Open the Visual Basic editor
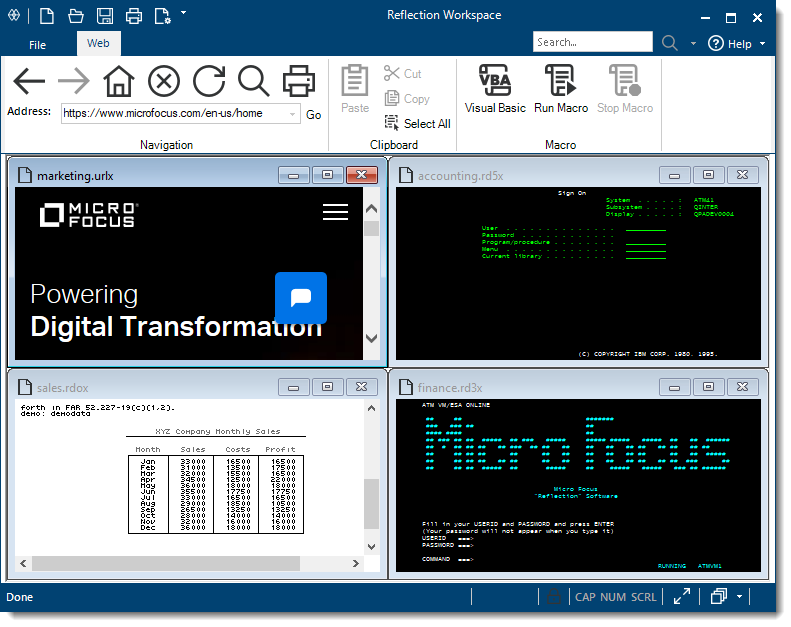This screenshot has height=627, width=791. pos(495,89)
